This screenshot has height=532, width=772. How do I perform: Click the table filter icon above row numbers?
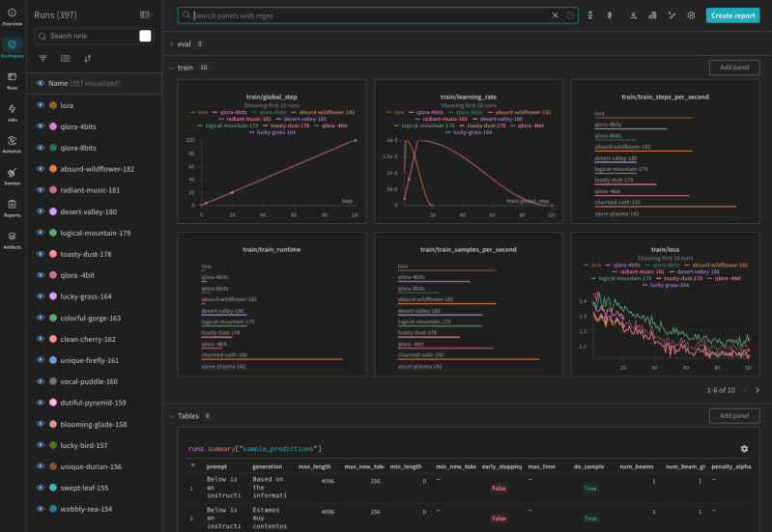tap(192, 465)
